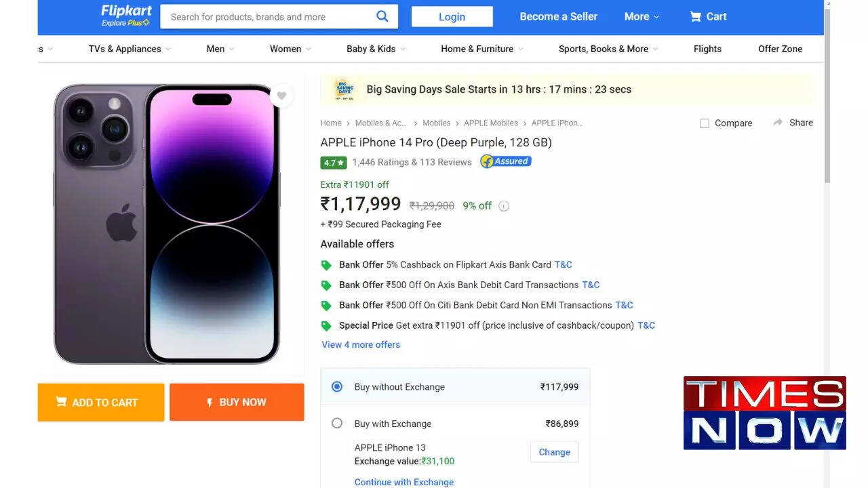Open the View 4 more offers link

(x=361, y=344)
